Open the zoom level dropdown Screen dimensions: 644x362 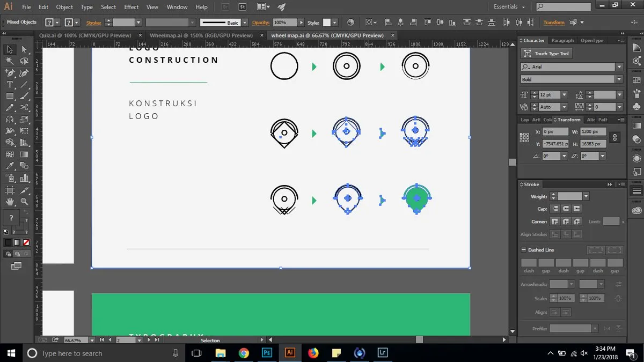92,340
